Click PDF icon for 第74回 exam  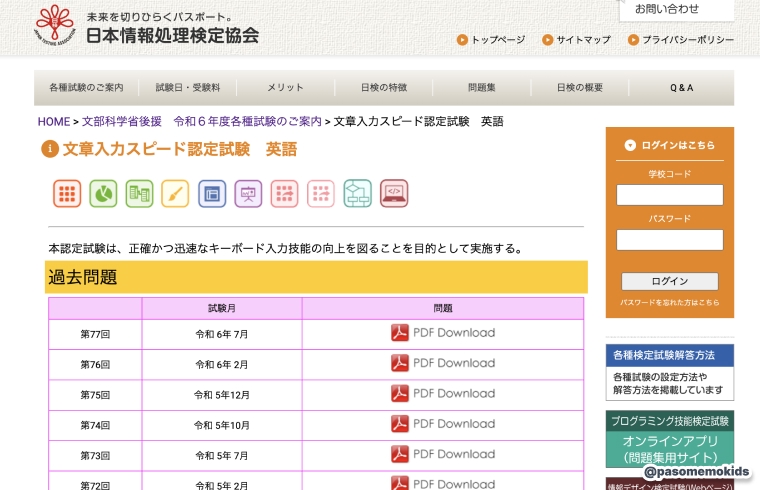pos(400,424)
